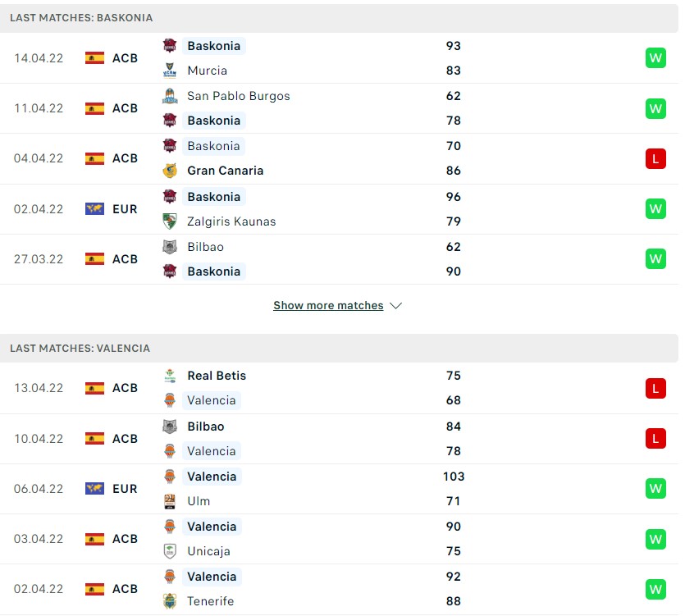This screenshot has height=616, width=685.
Task: Click the Real Betis team name
Action: (x=216, y=376)
